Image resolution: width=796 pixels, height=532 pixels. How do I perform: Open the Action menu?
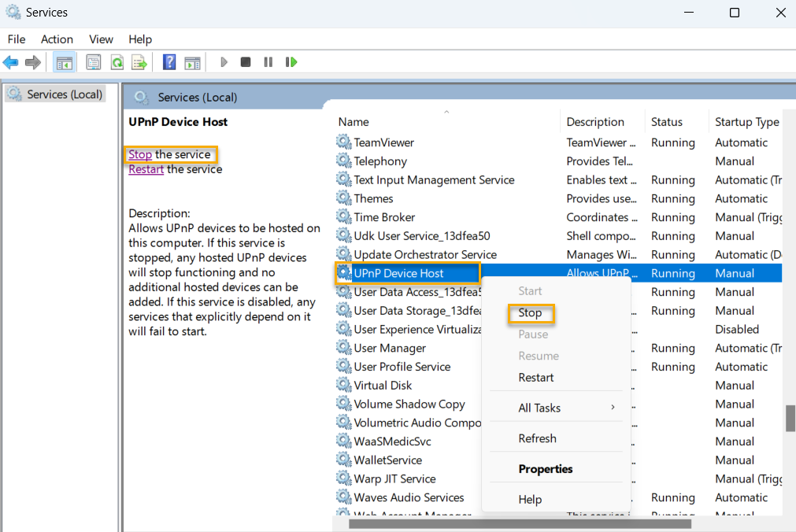click(x=56, y=39)
